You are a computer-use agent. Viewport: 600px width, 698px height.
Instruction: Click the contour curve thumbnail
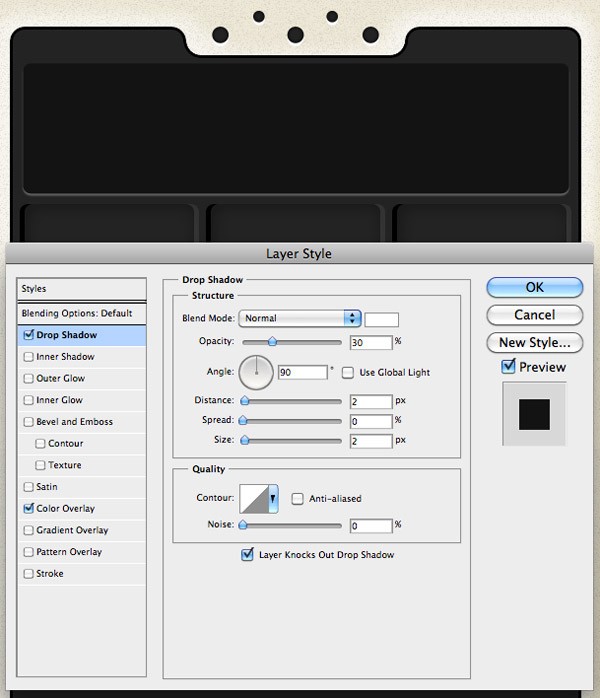pyautogui.click(x=254, y=499)
